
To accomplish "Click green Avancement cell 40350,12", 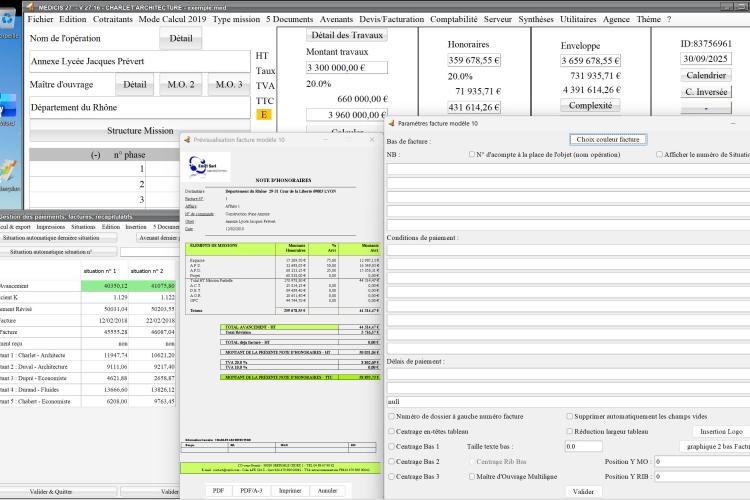I will pyautogui.click(x=105, y=286).
